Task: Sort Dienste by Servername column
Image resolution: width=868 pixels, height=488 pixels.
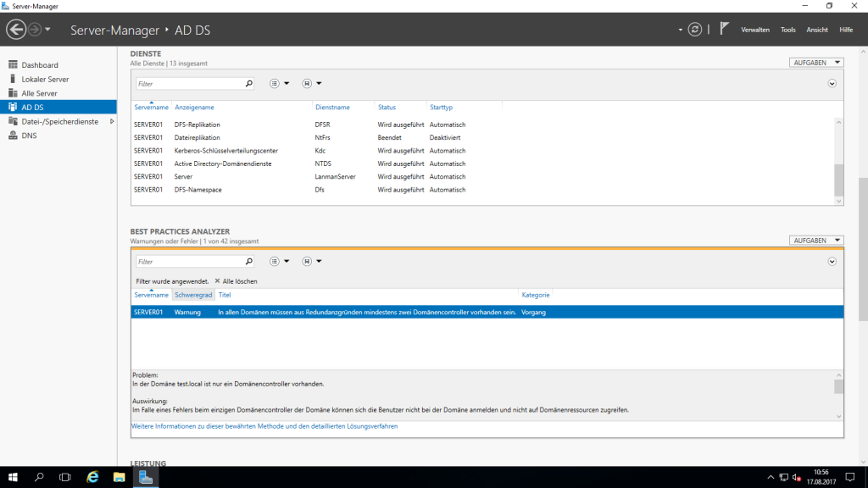Action: point(151,108)
